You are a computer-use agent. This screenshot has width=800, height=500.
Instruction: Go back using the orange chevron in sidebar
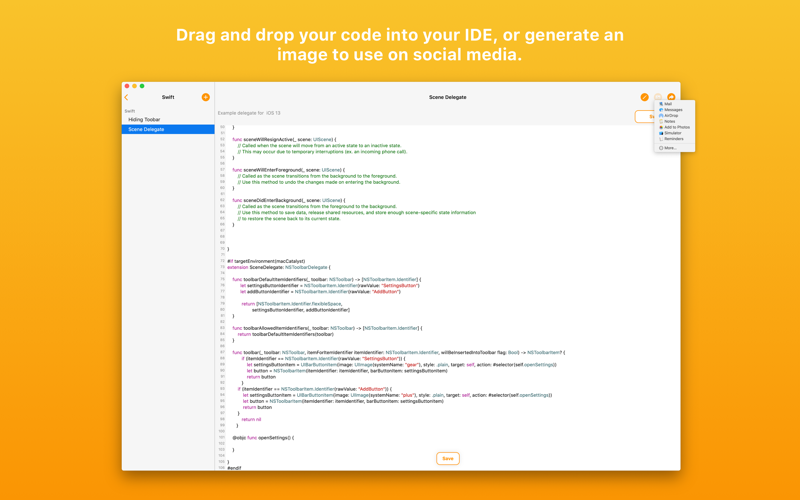[x=126, y=97]
